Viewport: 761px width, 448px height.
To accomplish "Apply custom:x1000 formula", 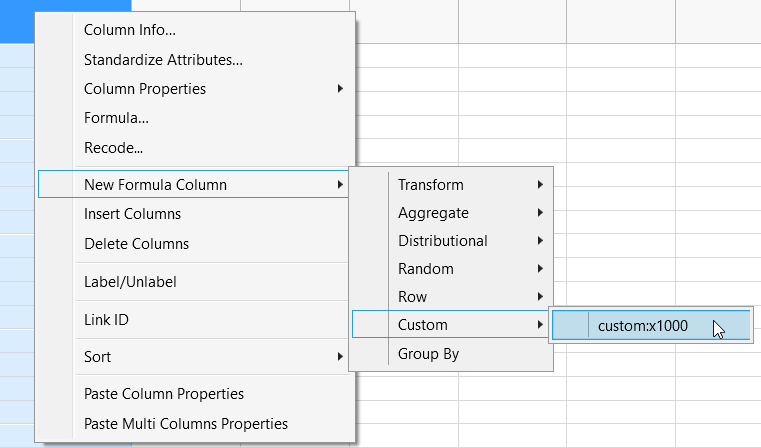I will [642, 325].
